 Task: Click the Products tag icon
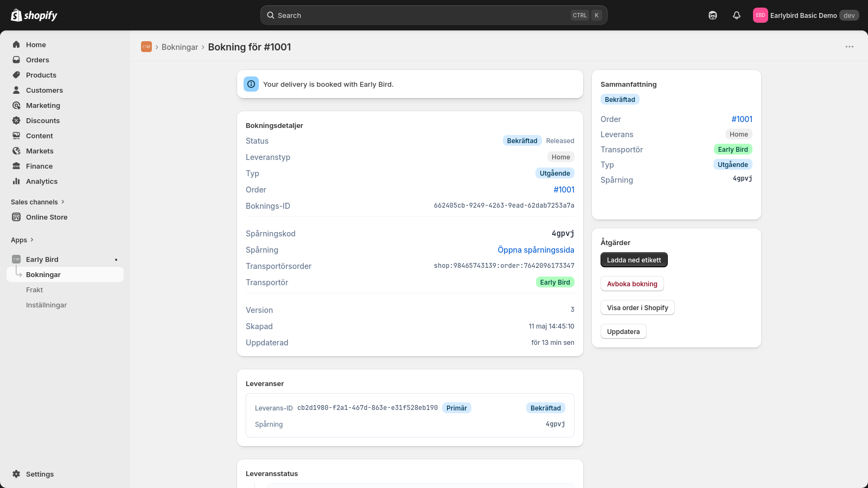tap(16, 75)
